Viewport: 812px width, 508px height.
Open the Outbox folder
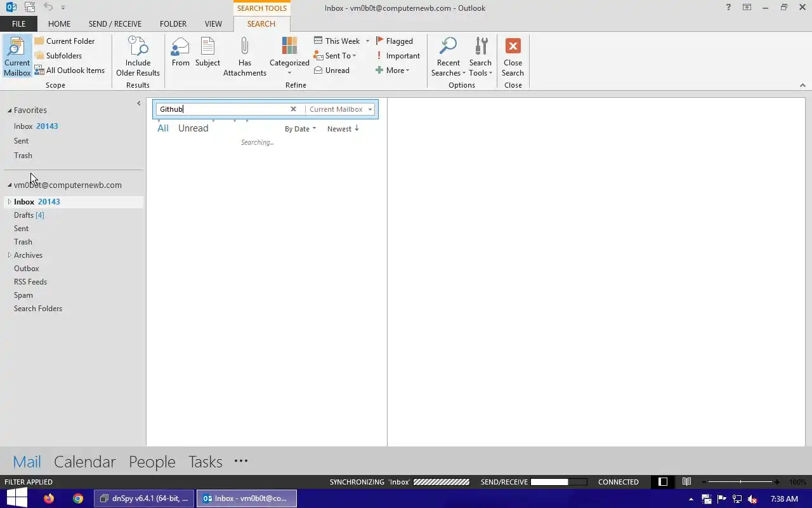coord(26,269)
